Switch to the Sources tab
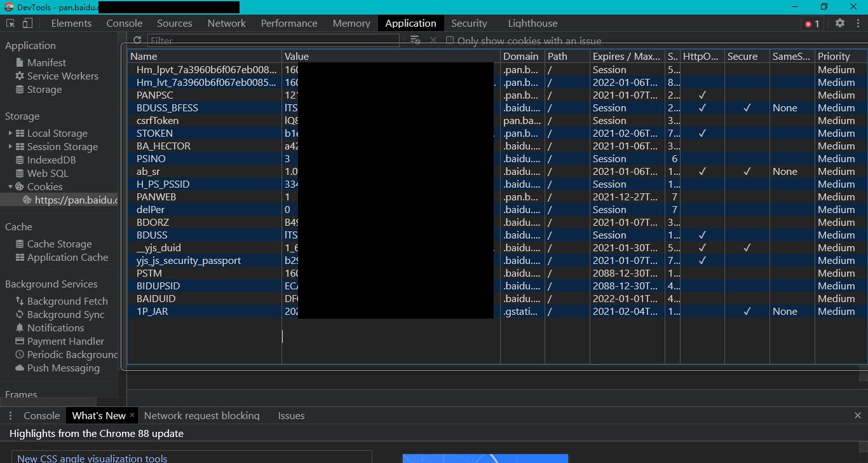The image size is (868, 463). [x=175, y=23]
